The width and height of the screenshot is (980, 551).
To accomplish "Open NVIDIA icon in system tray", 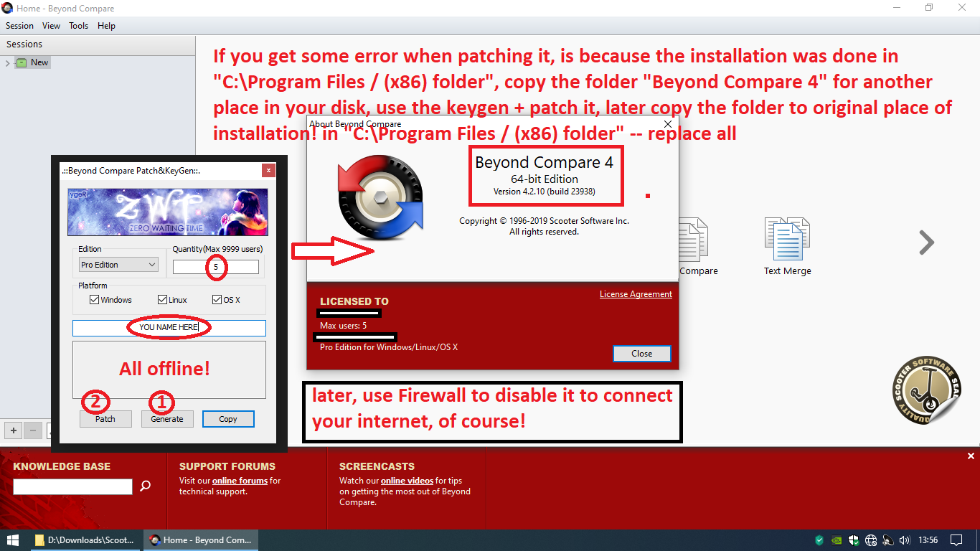I will click(837, 540).
